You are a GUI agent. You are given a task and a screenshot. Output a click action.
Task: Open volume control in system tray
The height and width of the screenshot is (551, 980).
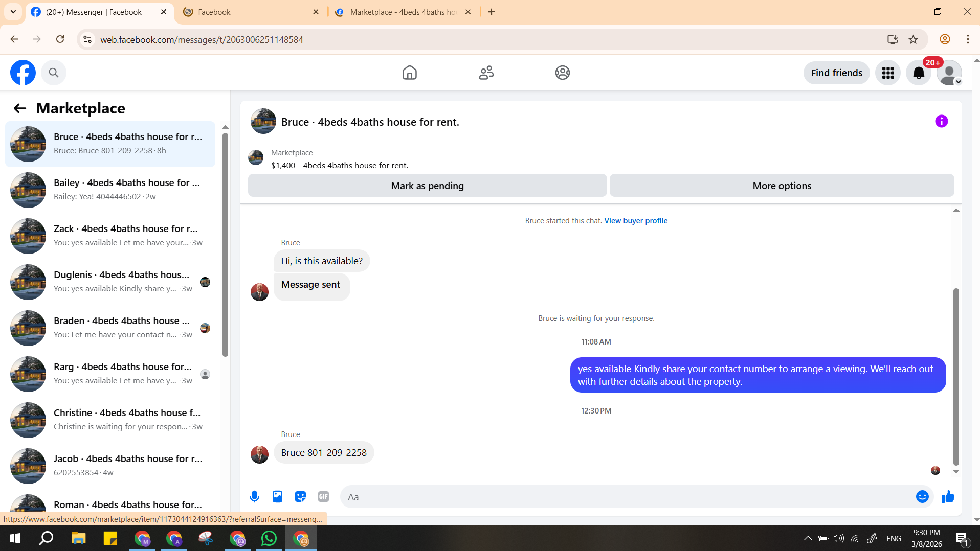[x=839, y=538]
